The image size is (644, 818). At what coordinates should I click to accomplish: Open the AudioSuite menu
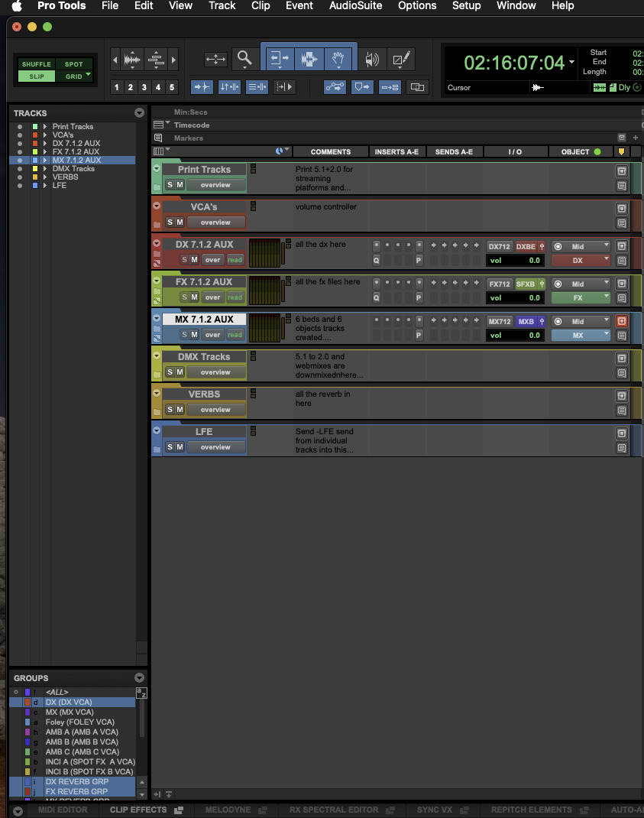click(x=356, y=6)
